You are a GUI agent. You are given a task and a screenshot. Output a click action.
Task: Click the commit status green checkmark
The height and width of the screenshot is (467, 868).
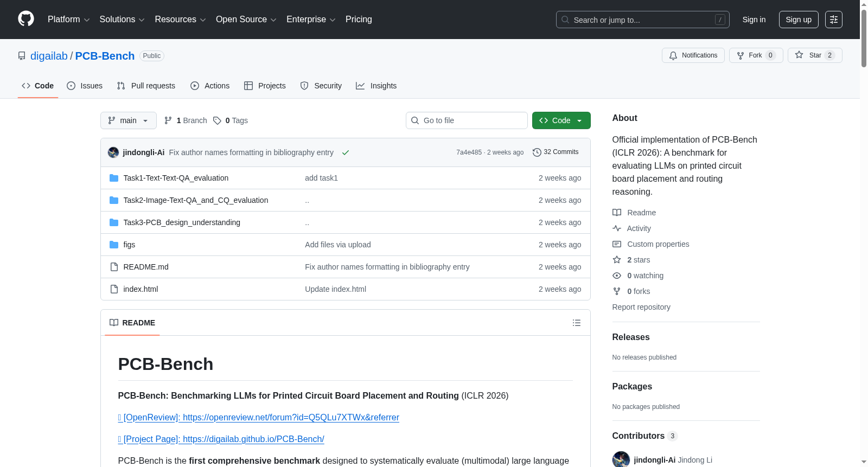pyautogui.click(x=346, y=152)
